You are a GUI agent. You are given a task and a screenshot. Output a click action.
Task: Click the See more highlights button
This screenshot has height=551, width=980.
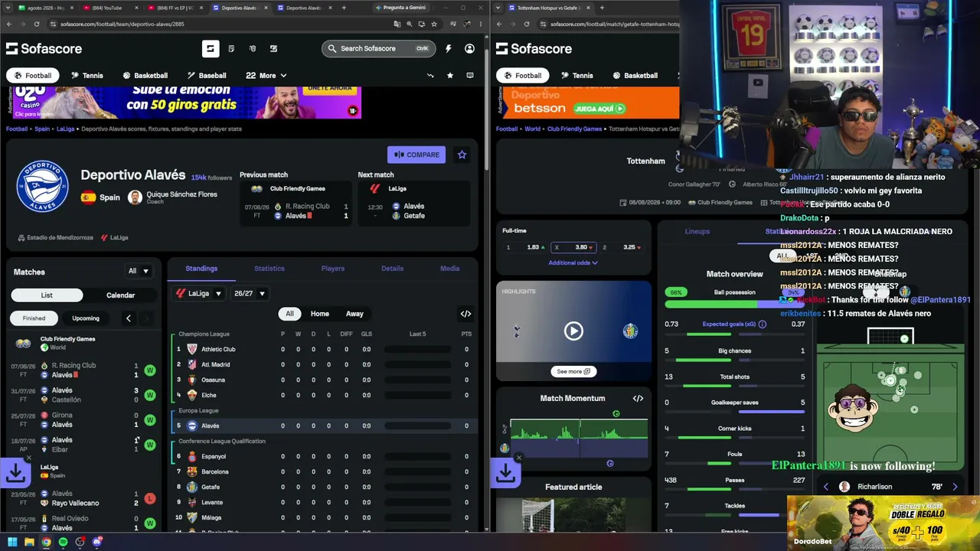[x=573, y=371]
